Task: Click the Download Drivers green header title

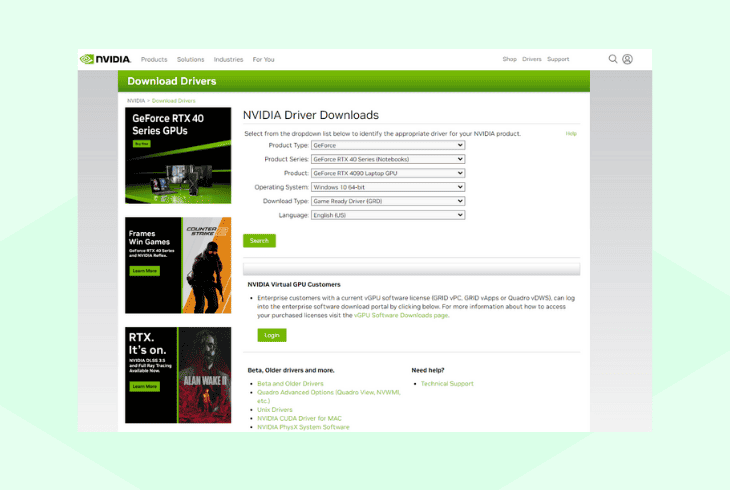Action: point(172,81)
